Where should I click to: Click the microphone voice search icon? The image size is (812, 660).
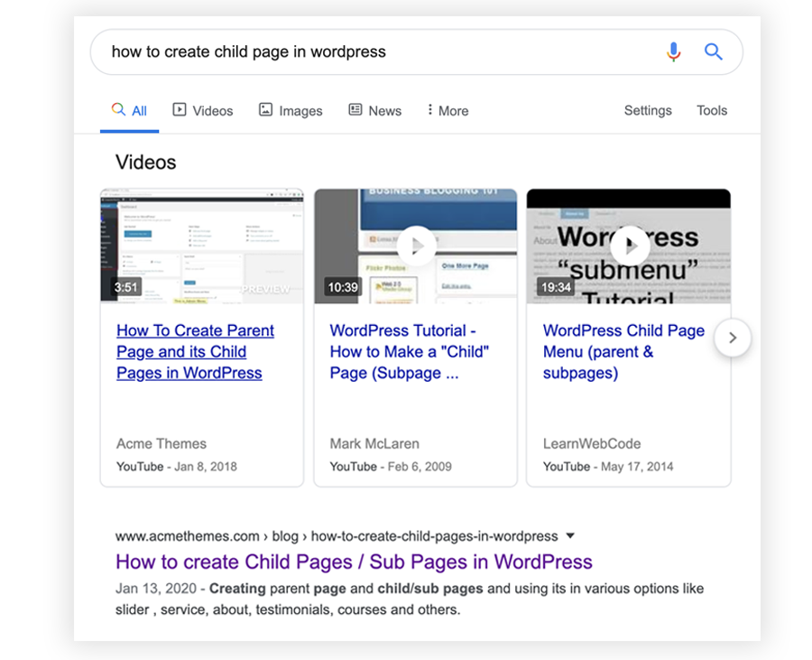click(673, 51)
